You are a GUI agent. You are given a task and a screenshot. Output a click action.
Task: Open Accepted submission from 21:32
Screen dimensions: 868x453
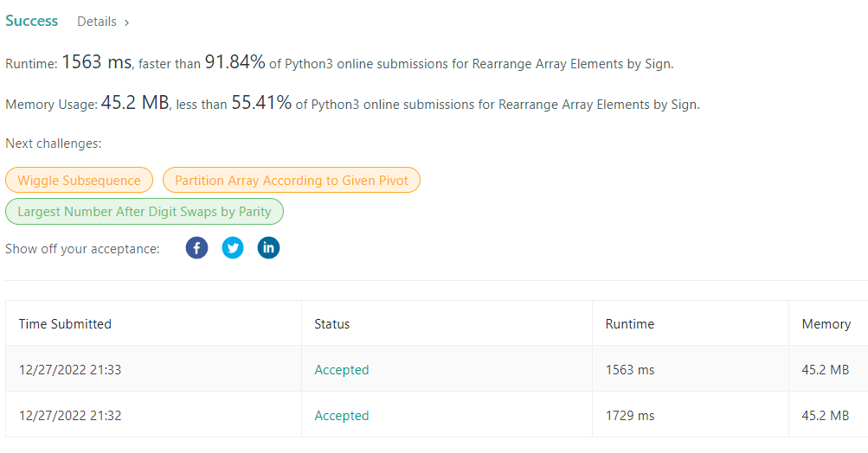click(x=341, y=416)
